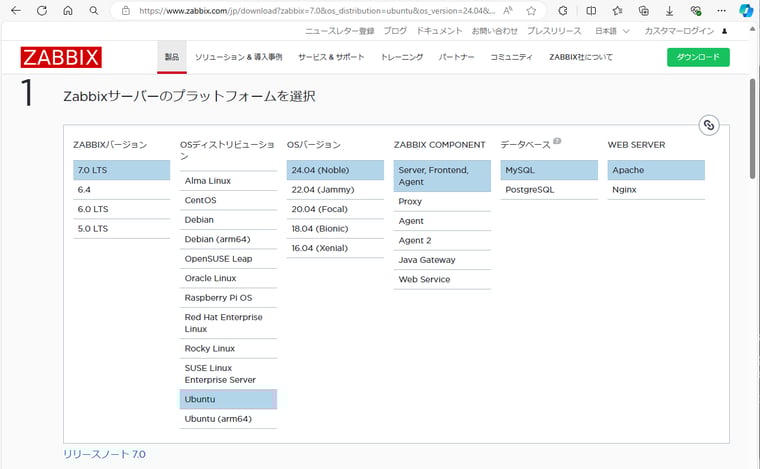Viewport: 760px width, 469px height.
Task: Open the favorites list icon
Action: coord(617,11)
